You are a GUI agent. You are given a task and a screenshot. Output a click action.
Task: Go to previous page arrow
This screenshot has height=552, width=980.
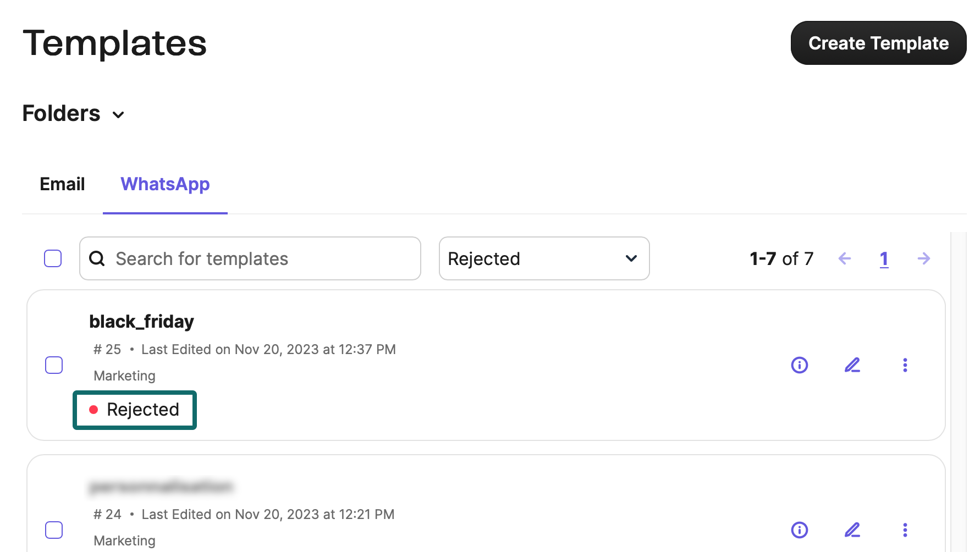tap(845, 258)
